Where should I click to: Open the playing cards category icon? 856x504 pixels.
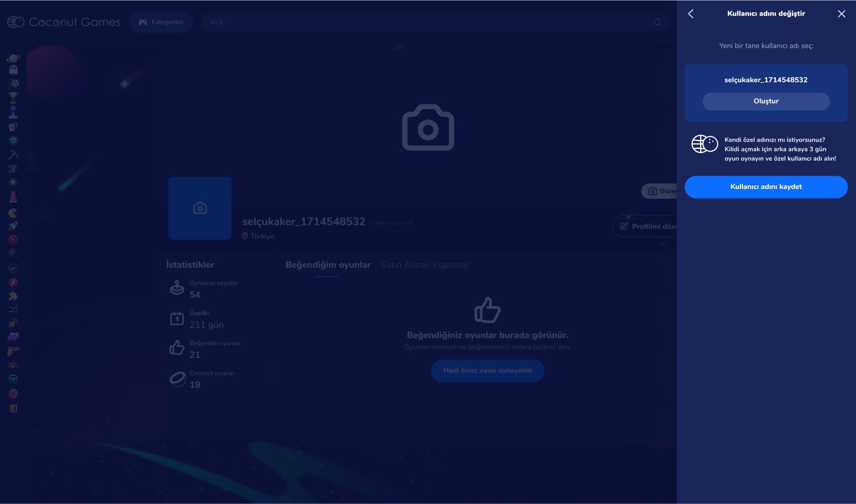pos(13,127)
